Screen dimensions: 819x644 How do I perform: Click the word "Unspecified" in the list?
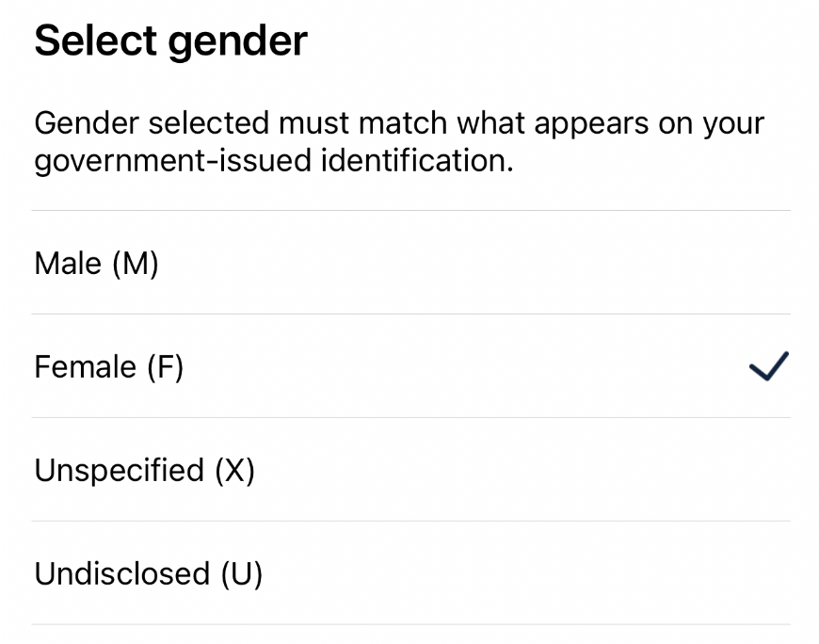point(120,471)
